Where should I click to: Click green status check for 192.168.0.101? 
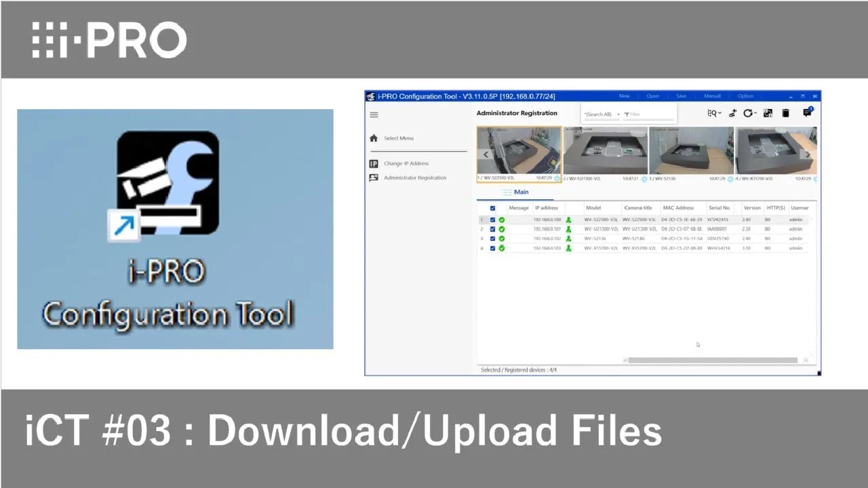(502, 229)
